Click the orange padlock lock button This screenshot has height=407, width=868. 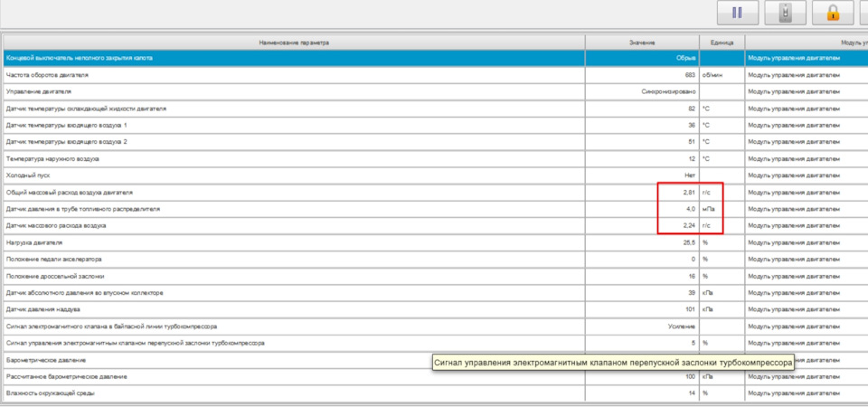click(833, 13)
